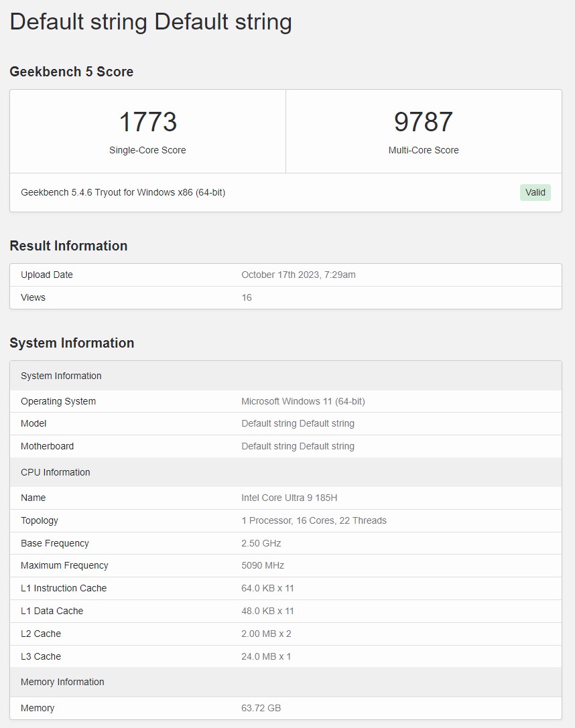Click the upload date October 17th 2023

coord(298,275)
